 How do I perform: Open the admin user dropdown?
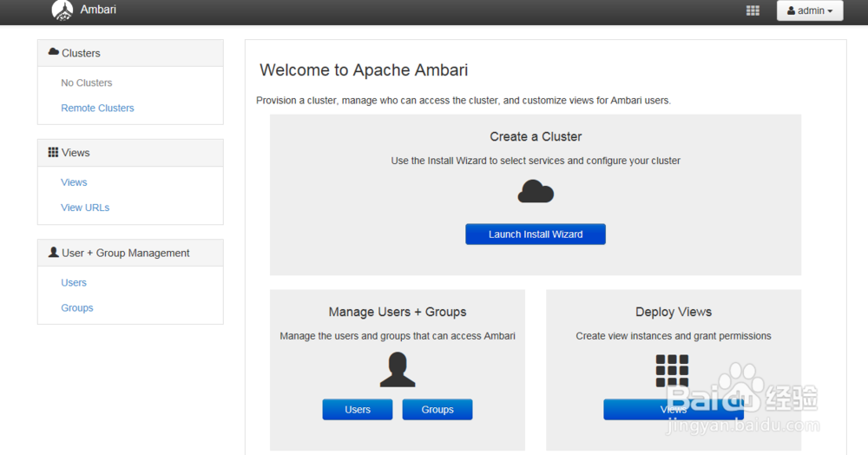click(810, 10)
